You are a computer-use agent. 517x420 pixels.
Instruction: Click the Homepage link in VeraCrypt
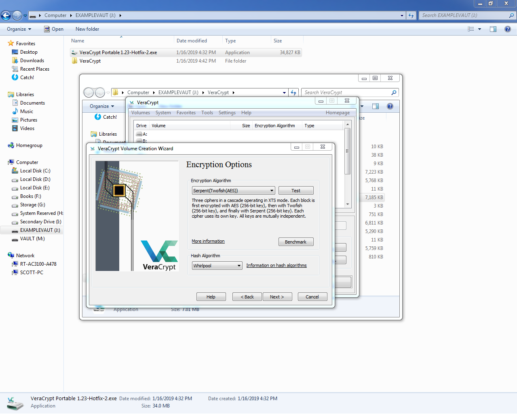(338, 113)
